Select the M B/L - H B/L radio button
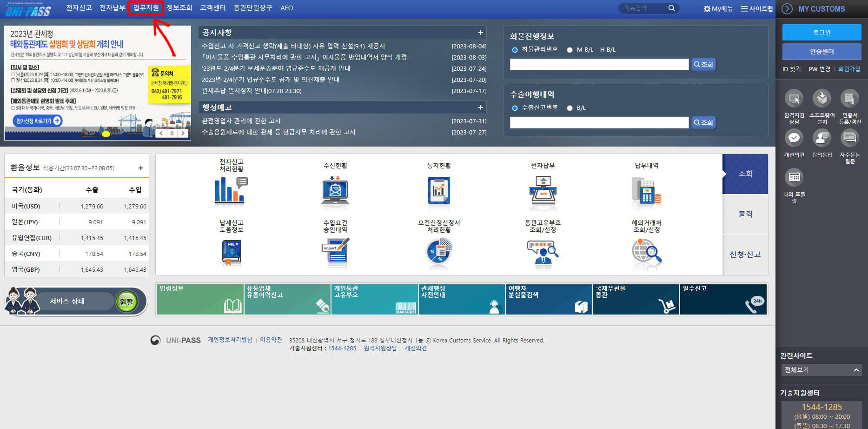 click(x=570, y=50)
